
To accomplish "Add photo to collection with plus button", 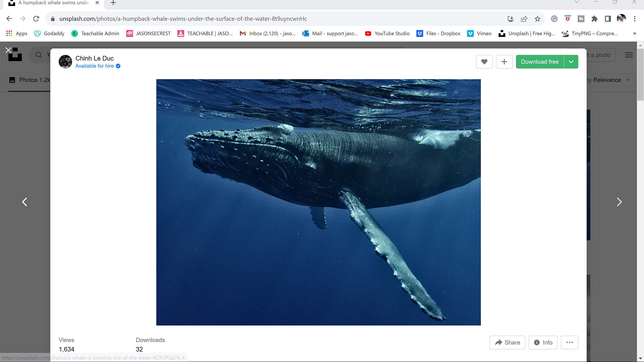I will (504, 62).
